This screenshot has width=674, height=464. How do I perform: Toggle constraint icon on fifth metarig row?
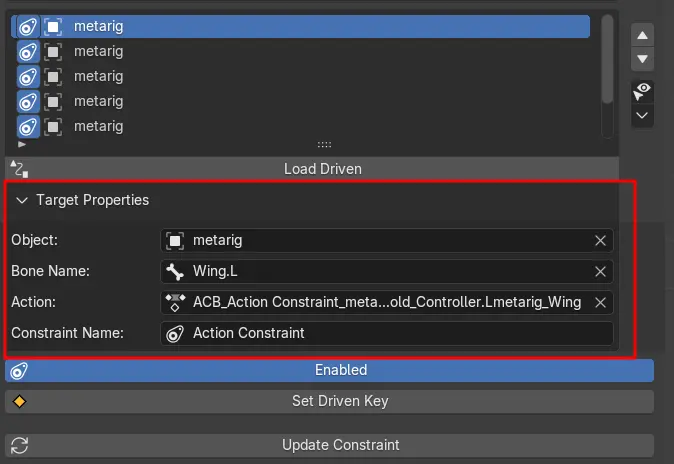[28, 126]
